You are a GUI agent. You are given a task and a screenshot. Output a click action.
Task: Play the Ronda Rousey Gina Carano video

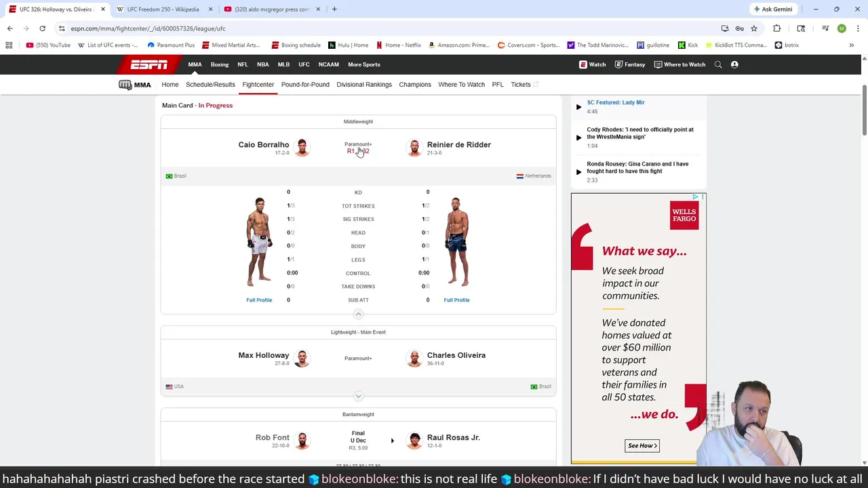click(x=578, y=172)
